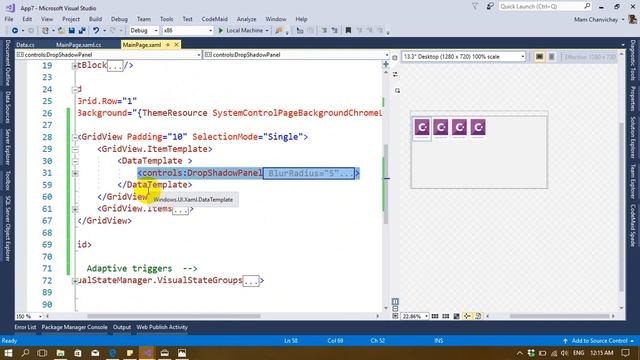The height and width of the screenshot is (360, 640).
Task: Open the CodeMaid menu
Action: [214, 19]
